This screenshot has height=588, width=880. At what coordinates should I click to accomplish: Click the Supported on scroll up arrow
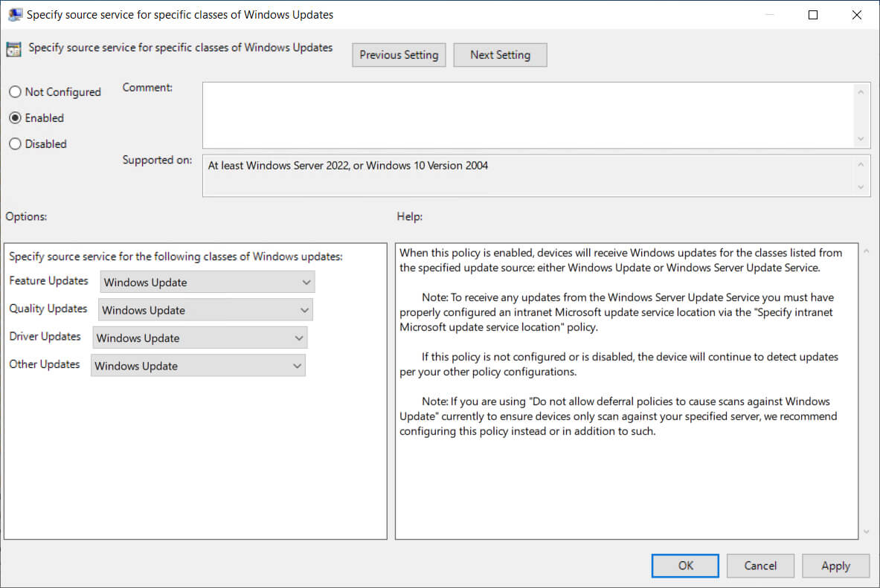click(x=861, y=164)
